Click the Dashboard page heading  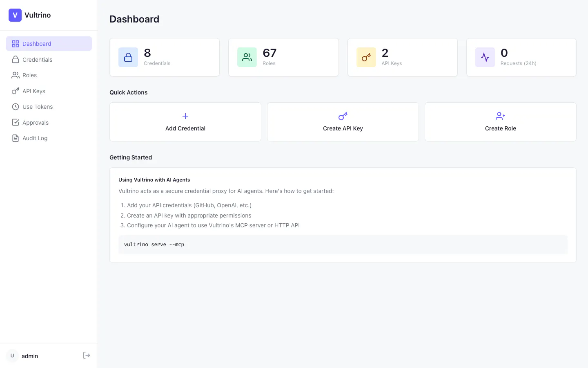(134, 19)
